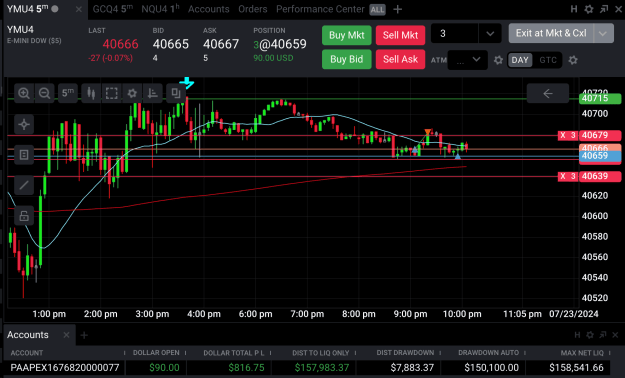Cancel the 40639 order with X

(562, 176)
